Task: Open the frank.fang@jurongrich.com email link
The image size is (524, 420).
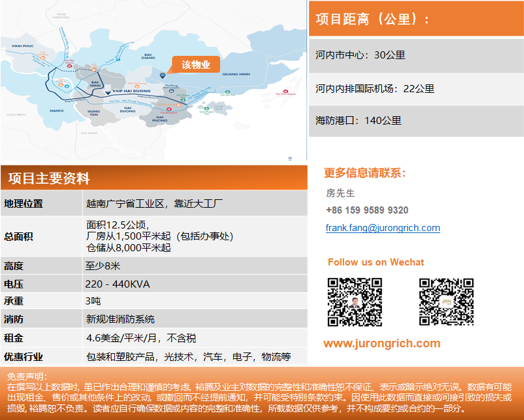Action: pyautogui.click(x=382, y=228)
